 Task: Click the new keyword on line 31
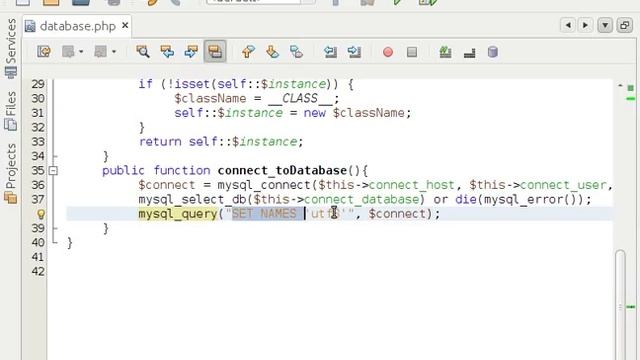tap(315, 113)
